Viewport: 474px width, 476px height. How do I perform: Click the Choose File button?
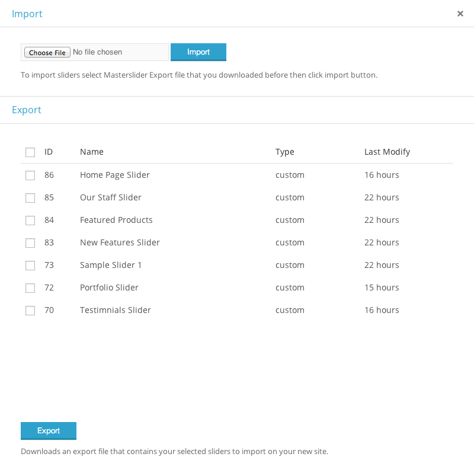coord(47,52)
